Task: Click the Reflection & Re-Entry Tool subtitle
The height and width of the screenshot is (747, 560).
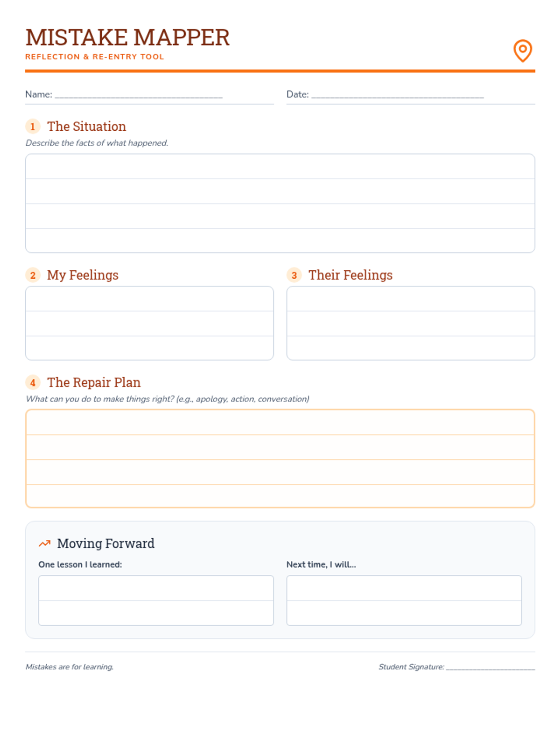Action: click(95, 57)
